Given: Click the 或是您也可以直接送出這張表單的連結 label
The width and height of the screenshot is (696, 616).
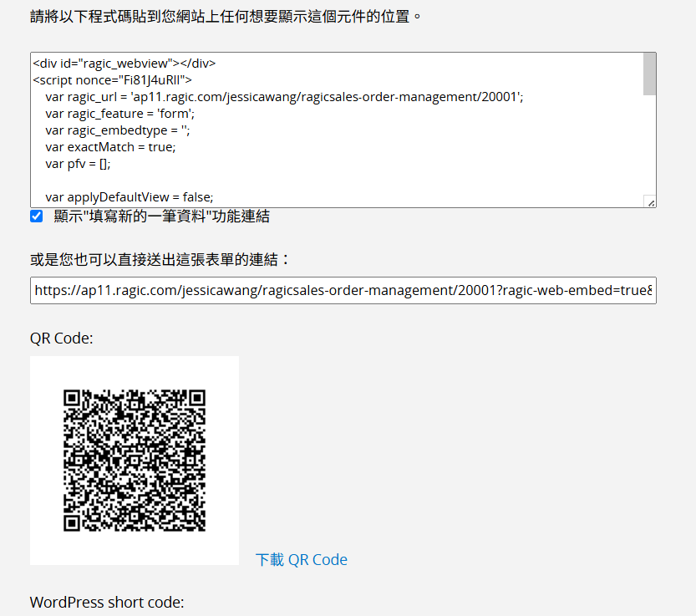Looking at the screenshot, I should click(160, 259).
